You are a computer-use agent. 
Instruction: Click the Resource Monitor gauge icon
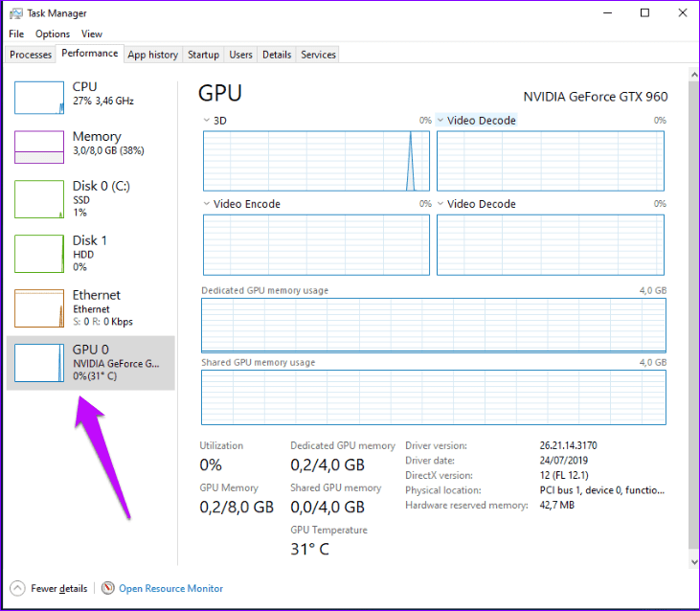pos(107,588)
